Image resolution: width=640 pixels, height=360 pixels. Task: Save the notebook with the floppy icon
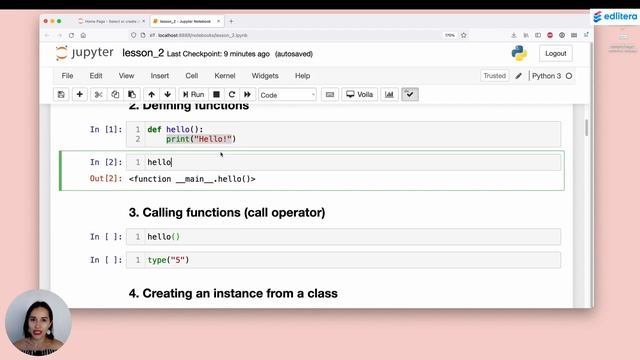[x=61, y=95]
